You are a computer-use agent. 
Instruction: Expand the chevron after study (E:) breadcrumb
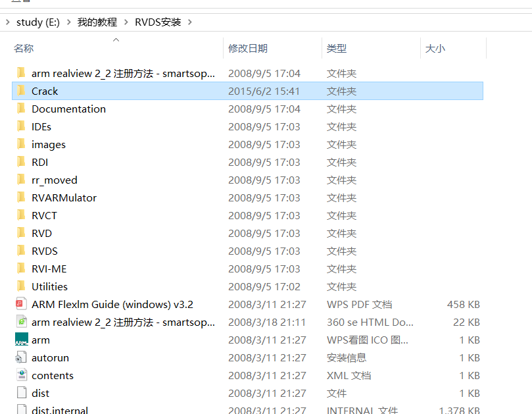click(x=69, y=22)
